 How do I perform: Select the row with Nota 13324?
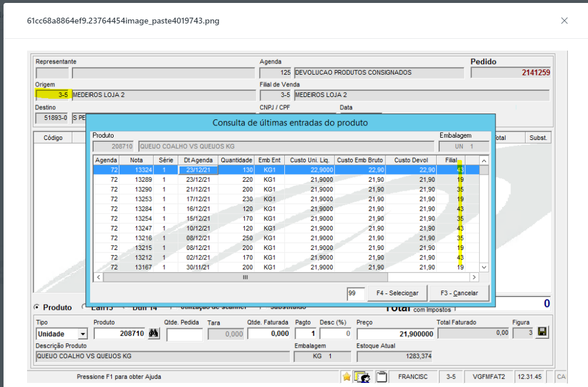click(x=286, y=170)
